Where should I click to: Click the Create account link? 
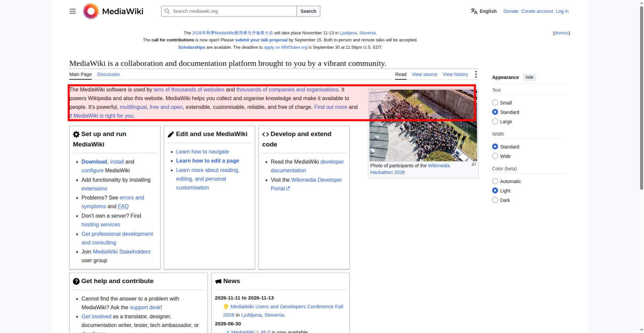tap(537, 11)
